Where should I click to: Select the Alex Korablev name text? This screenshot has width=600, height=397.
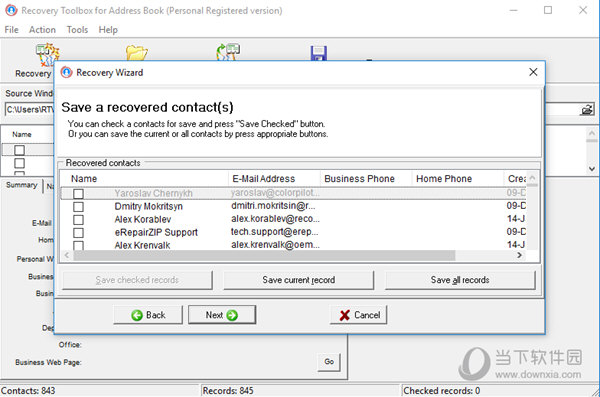coord(143,219)
